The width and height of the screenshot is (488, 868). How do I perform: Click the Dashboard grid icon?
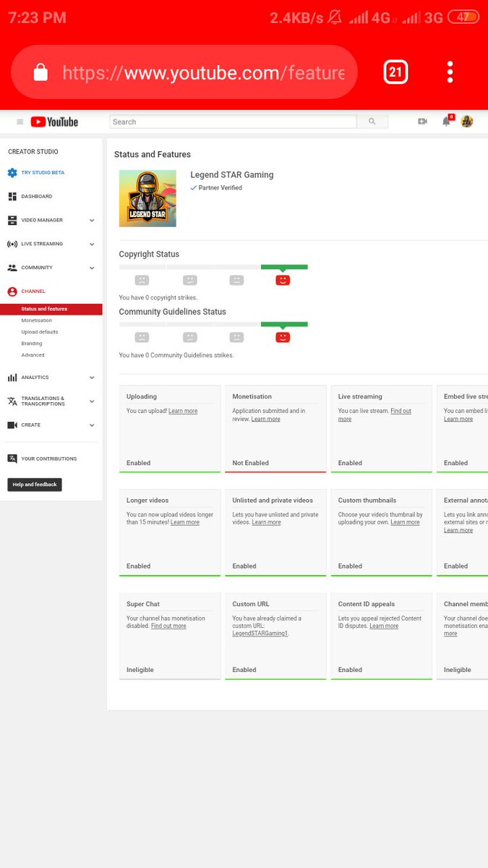pos(12,196)
